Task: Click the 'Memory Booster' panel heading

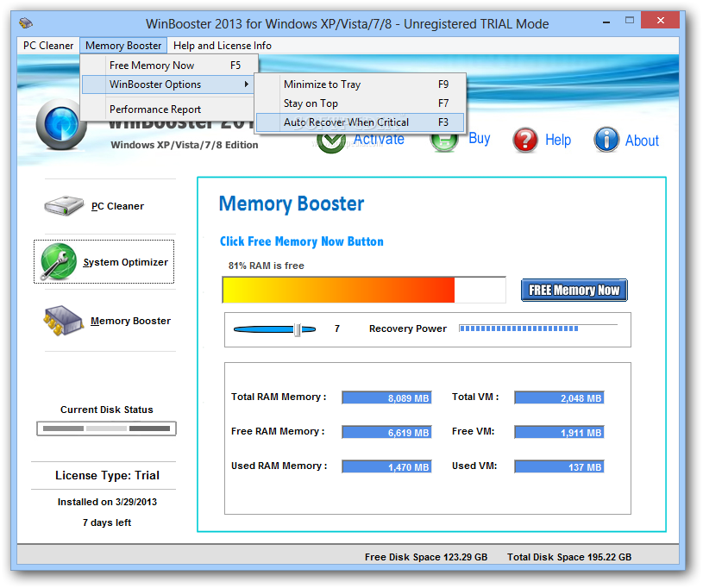Action: (x=292, y=204)
